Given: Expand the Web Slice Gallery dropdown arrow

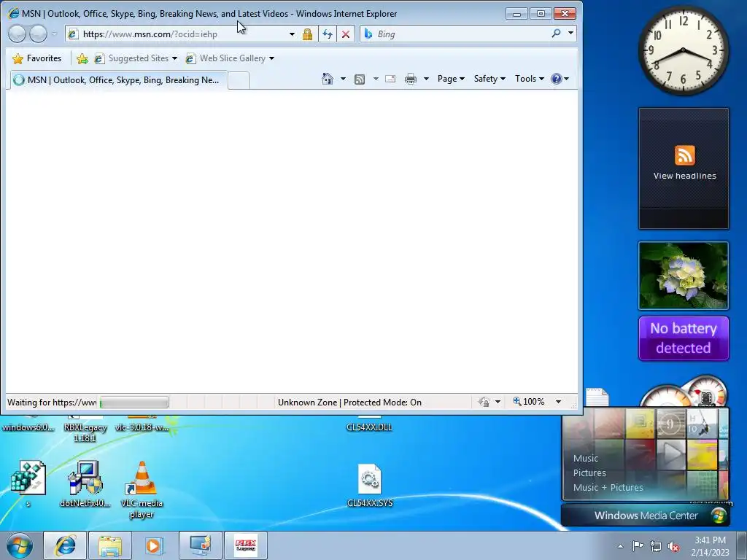Looking at the screenshot, I should pyautogui.click(x=271, y=58).
